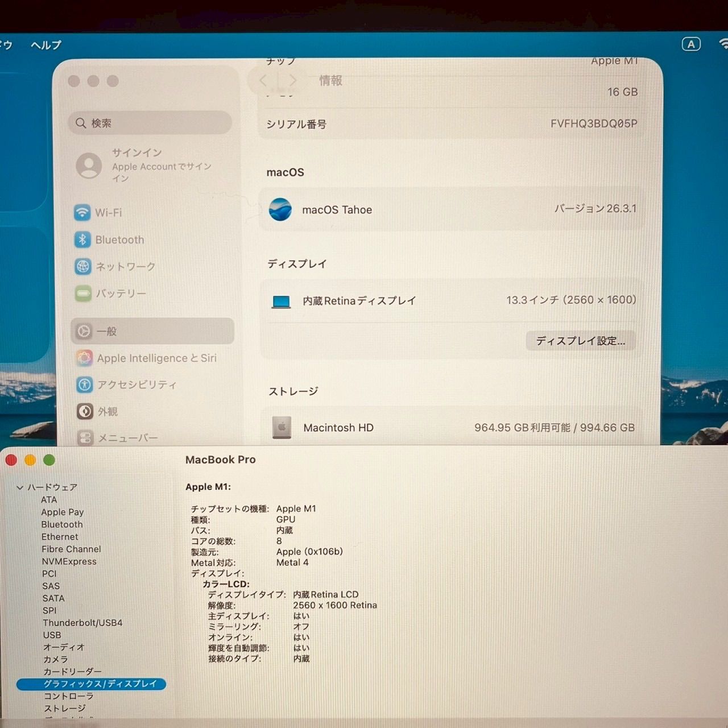728x728 pixels.
Task: Open Apple Intelligence と Siri icon
Action: click(x=84, y=358)
